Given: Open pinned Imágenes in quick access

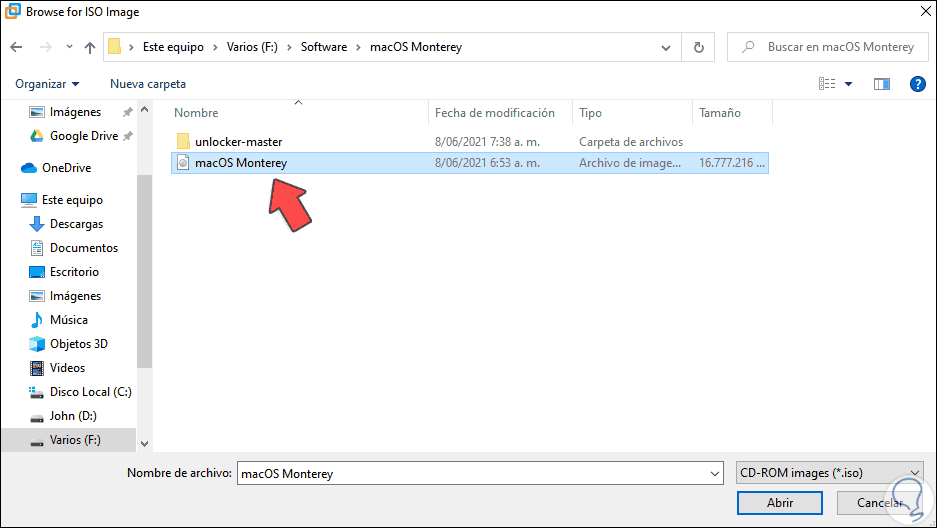Looking at the screenshot, I should point(75,112).
